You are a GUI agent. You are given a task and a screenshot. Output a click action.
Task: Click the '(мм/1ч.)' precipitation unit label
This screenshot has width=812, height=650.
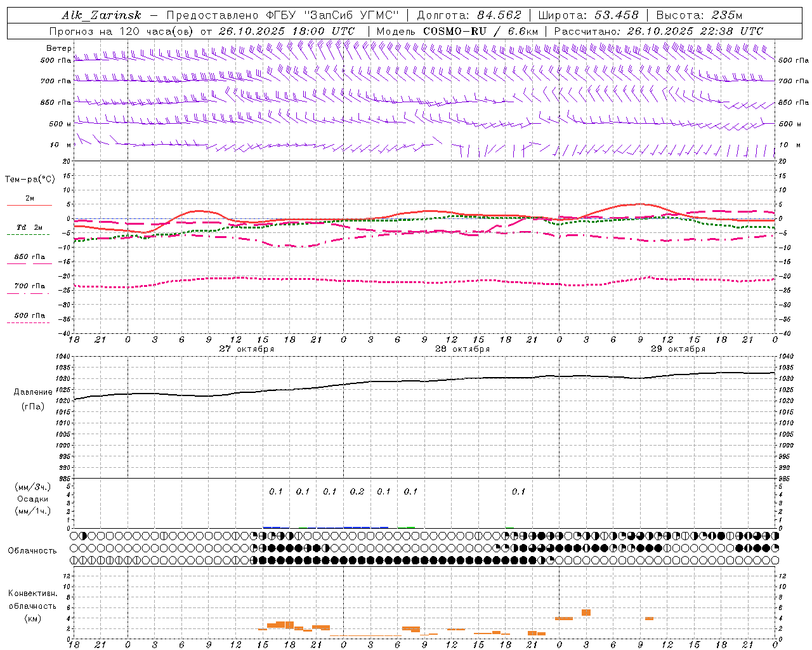click(x=32, y=511)
